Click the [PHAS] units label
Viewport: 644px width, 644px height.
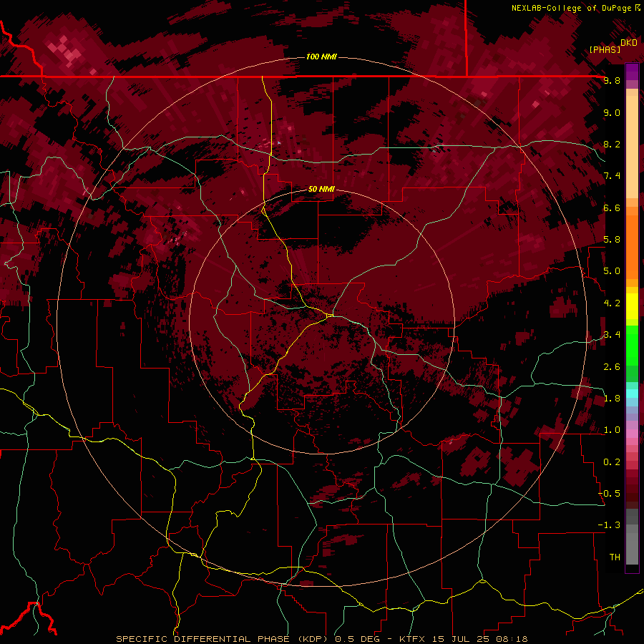pos(605,50)
